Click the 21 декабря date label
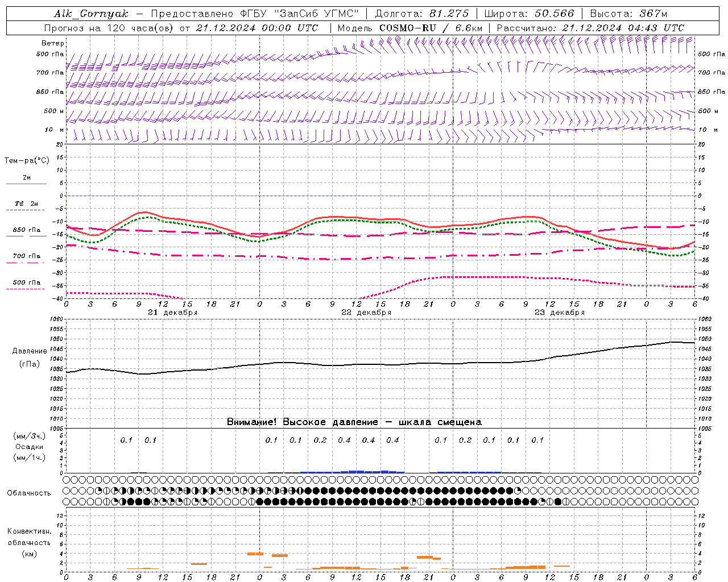The height and width of the screenshot is (582, 728). point(172,313)
